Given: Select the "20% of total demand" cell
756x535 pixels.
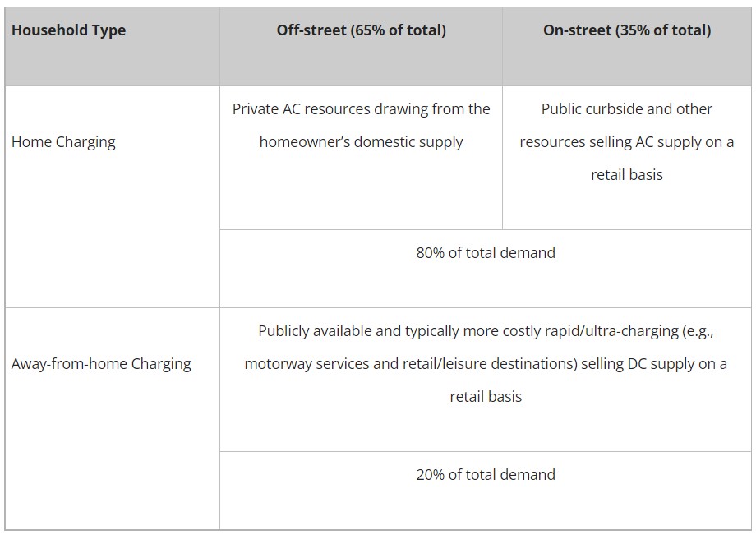Looking at the screenshot, I should [486, 475].
